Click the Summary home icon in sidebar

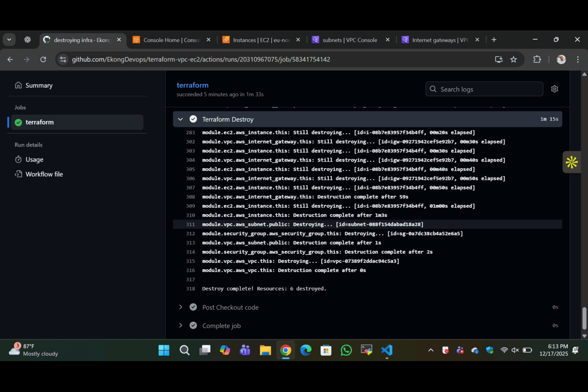tap(19, 85)
